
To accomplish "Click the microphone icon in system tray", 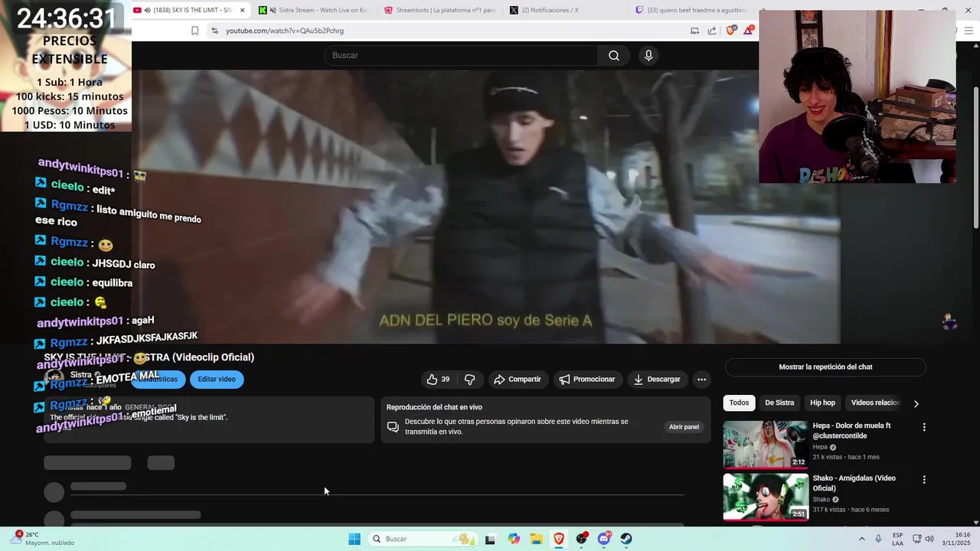I will (878, 539).
